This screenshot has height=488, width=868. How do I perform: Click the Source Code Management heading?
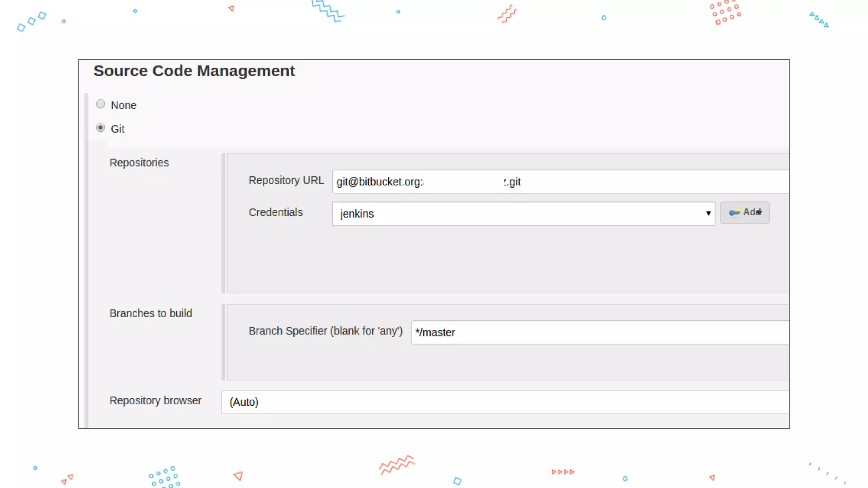[194, 71]
